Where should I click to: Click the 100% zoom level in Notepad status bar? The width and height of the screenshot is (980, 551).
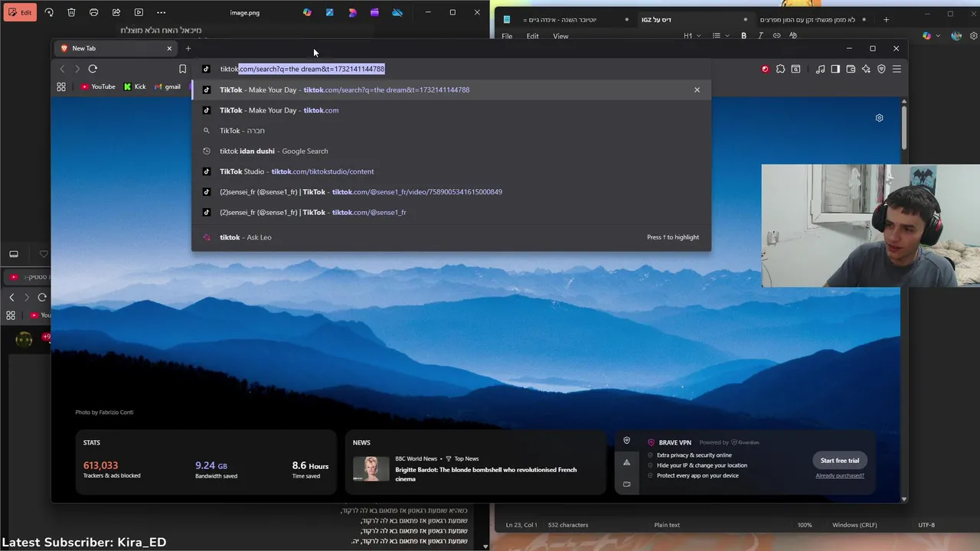(805, 525)
